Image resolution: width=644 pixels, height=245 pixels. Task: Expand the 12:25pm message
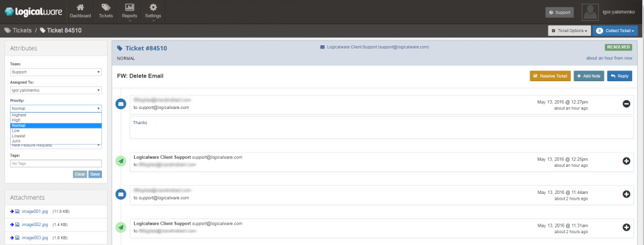tap(626, 162)
